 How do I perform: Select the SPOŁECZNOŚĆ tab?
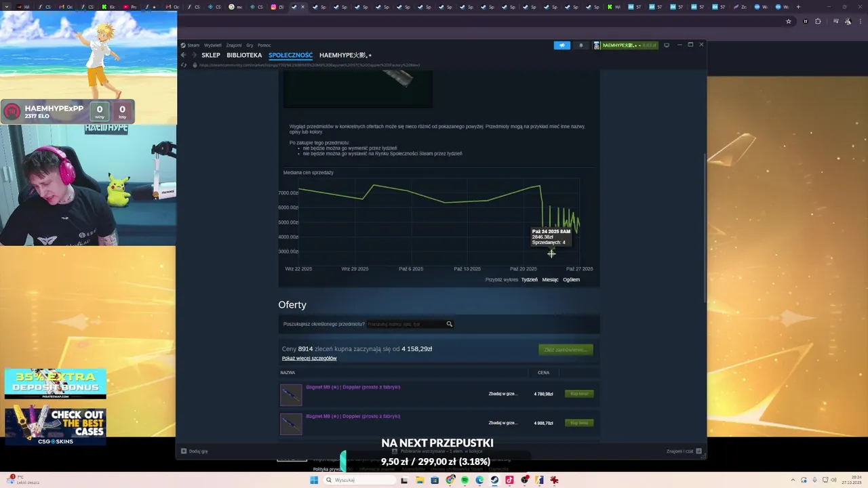(x=290, y=55)
